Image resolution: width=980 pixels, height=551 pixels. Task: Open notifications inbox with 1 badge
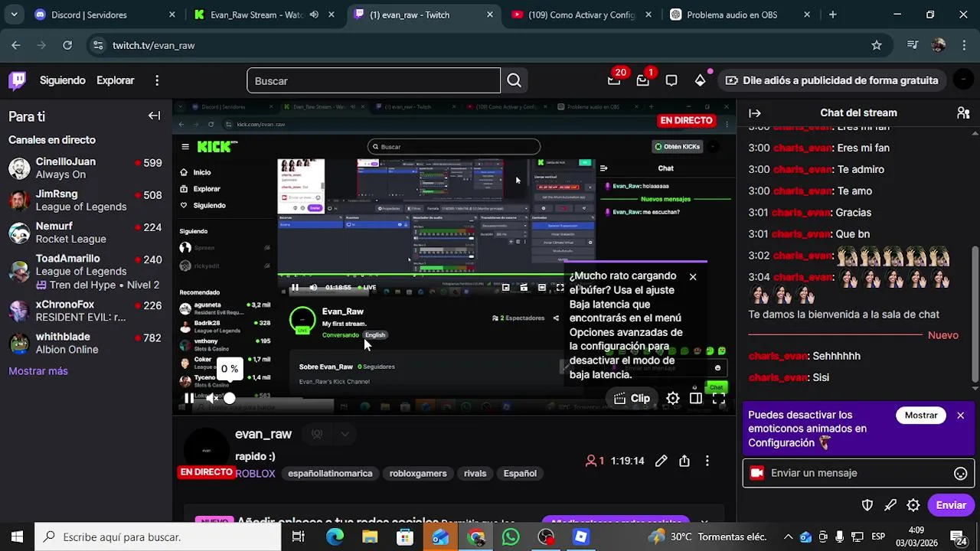point(643,80)
